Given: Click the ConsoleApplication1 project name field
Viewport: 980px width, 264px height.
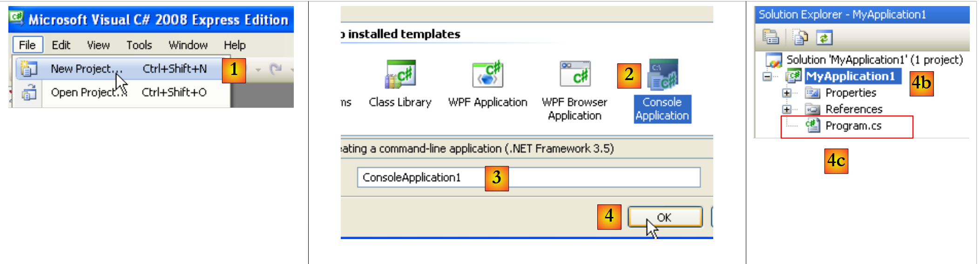Looking at the screenshot, I should click(x=528, y=177).
